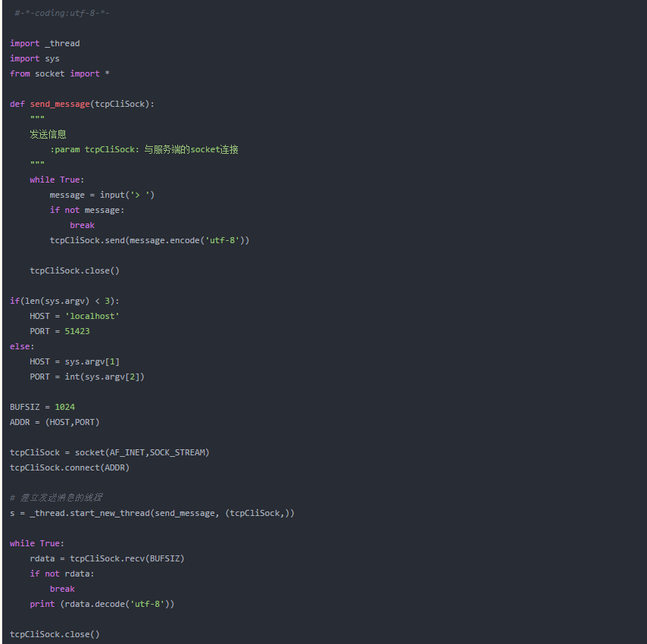Click the import _thread statement
The height and width of the screenshot is (644, 647).
tap(45, 43)
